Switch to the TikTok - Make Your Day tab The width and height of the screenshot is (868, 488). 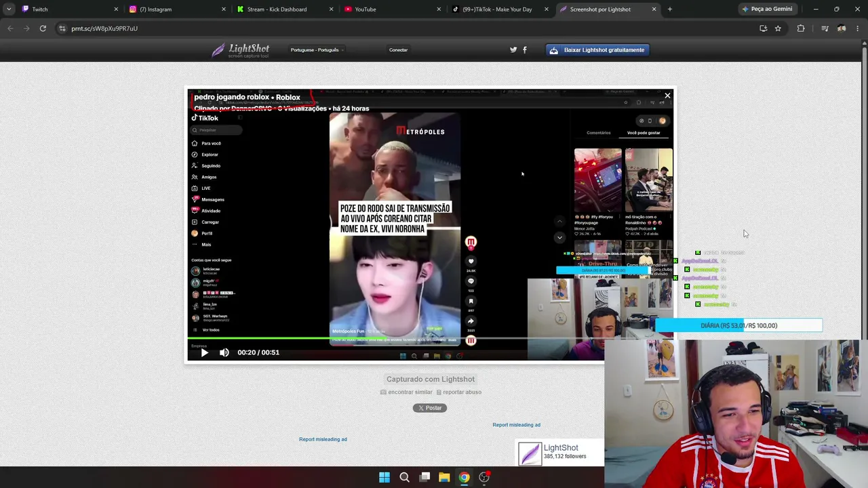[x=500, y=9]
